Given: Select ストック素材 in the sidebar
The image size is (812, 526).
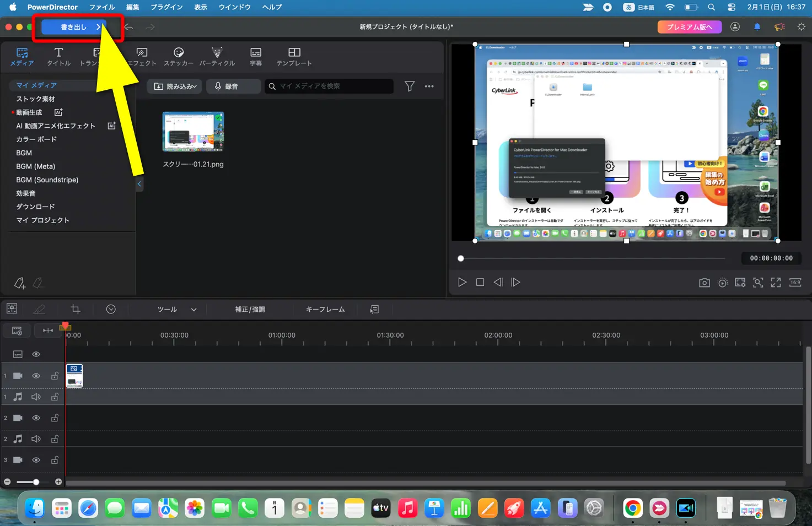Looking at the screenshot, I should coord(35,99).
